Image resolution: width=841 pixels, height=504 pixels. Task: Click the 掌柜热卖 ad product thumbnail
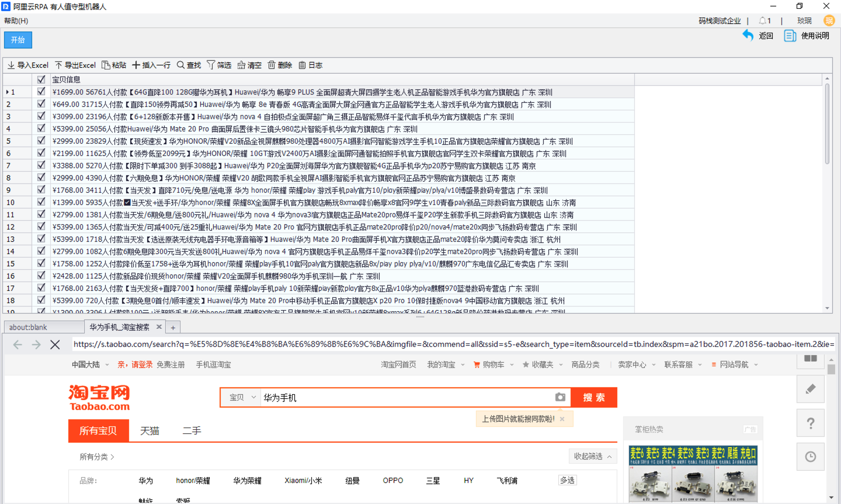[x=693, y=474]
